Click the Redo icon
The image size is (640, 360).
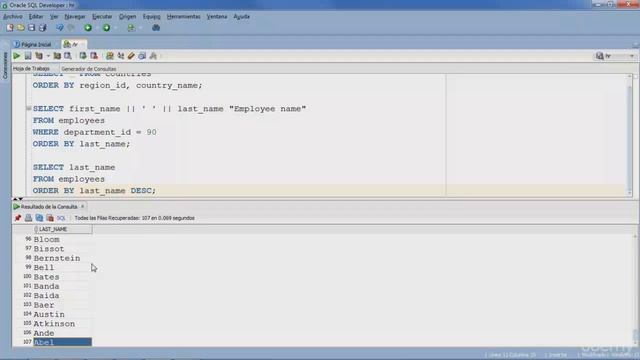point(71,28)
